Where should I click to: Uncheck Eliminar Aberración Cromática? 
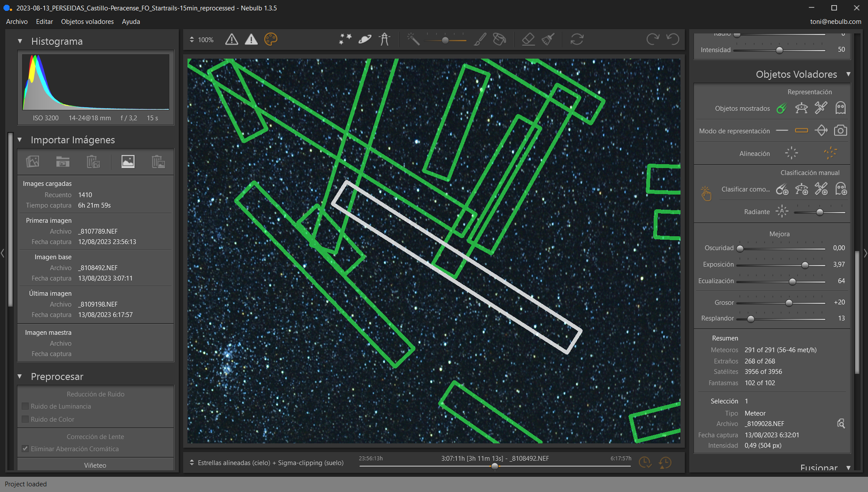25,449
